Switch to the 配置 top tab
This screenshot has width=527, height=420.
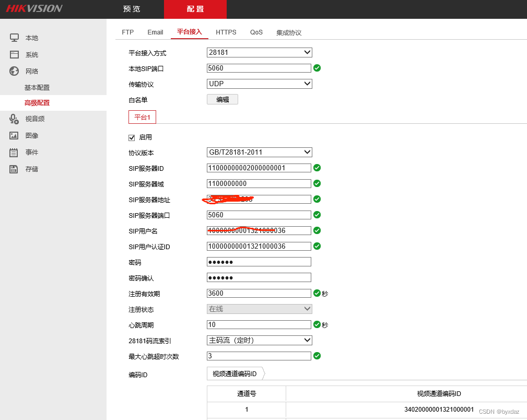pos(195,9)
